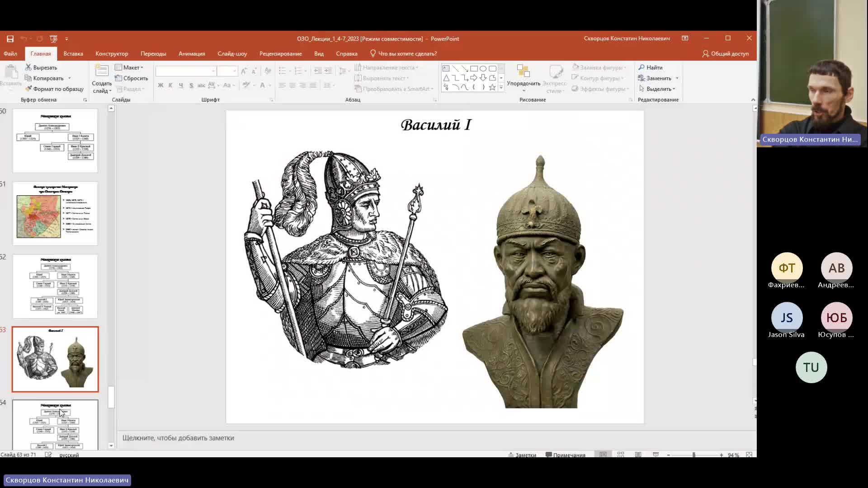
Task: Click 'Что вы хотите сделать?' search box
Action: tap(403, 53)
